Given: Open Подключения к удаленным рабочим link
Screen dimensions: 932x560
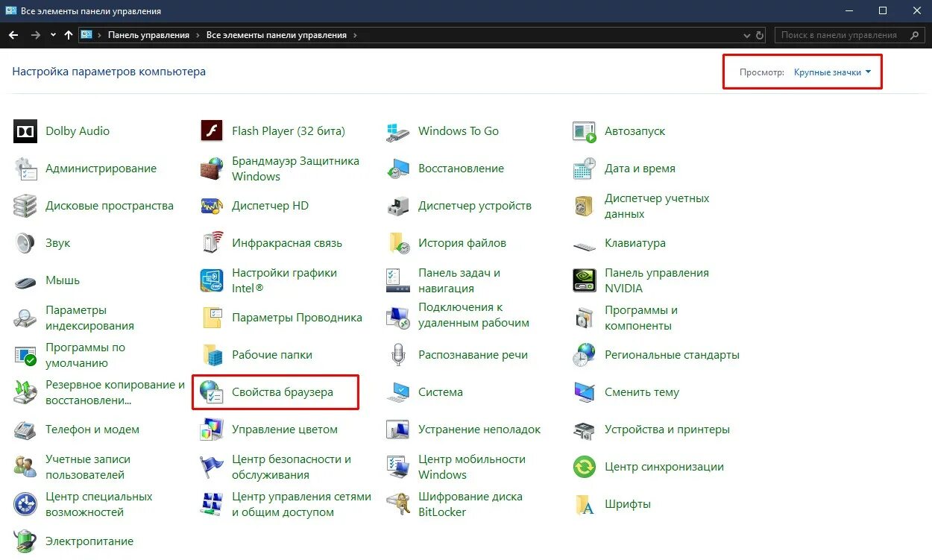Looking at the screenshot, I should point(473,315).
